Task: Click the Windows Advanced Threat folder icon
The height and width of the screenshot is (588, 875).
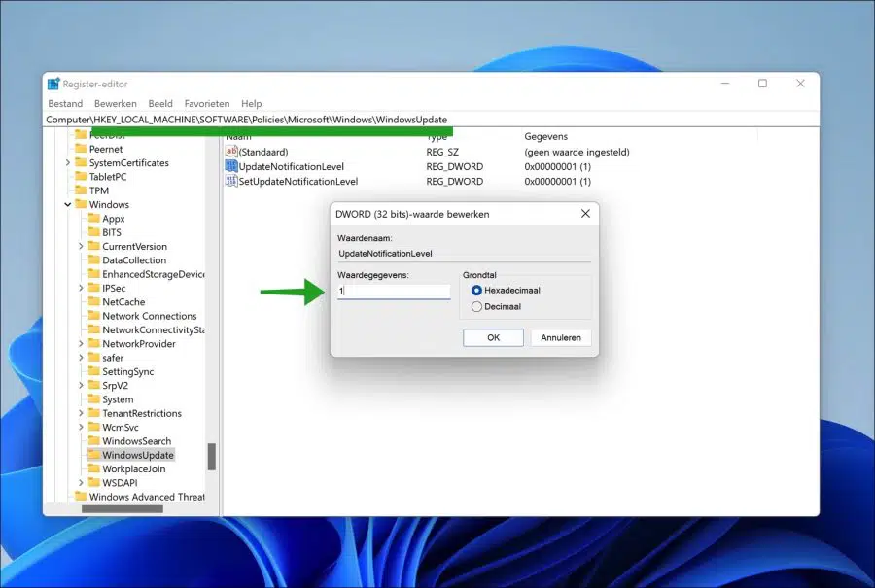Action: tap(81, 497)
